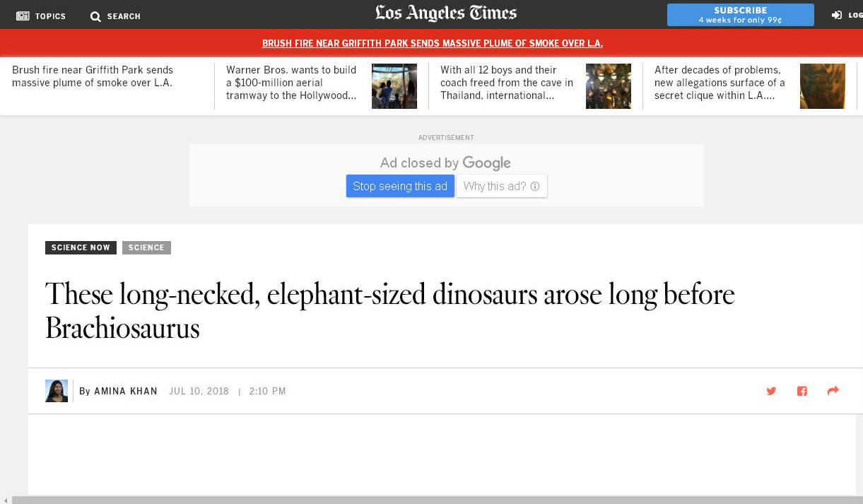The height and width of the screenshot is (504, 863).
Task: Share article on Twitter
Action: pyautogui.click(x=771, y=391)
